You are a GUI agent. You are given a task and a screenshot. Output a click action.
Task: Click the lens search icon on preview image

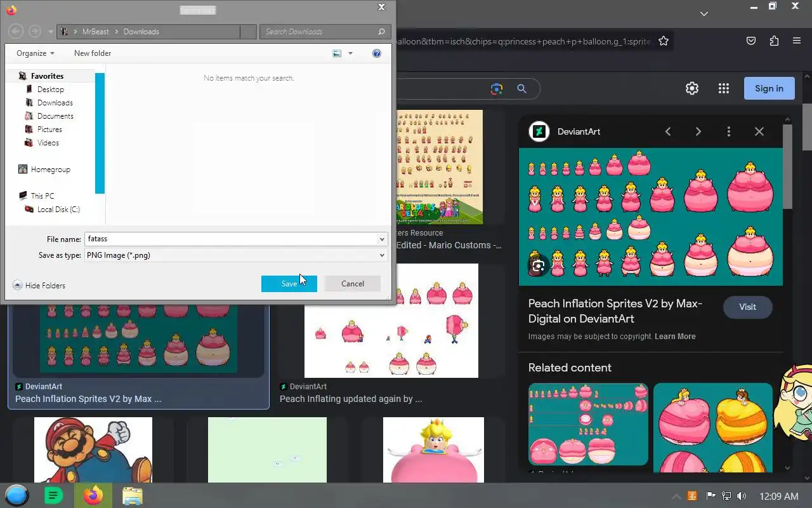click(538, 265)
